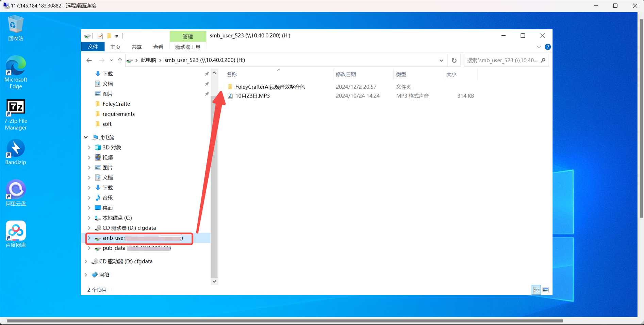Open 7-Zip File Manager shortcut
The height and width of the screenshot is (325, 644).
pos(16,115)
